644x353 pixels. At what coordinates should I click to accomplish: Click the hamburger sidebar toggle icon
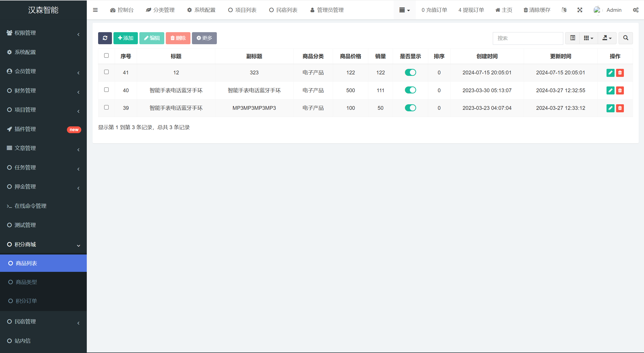[95, 10]
